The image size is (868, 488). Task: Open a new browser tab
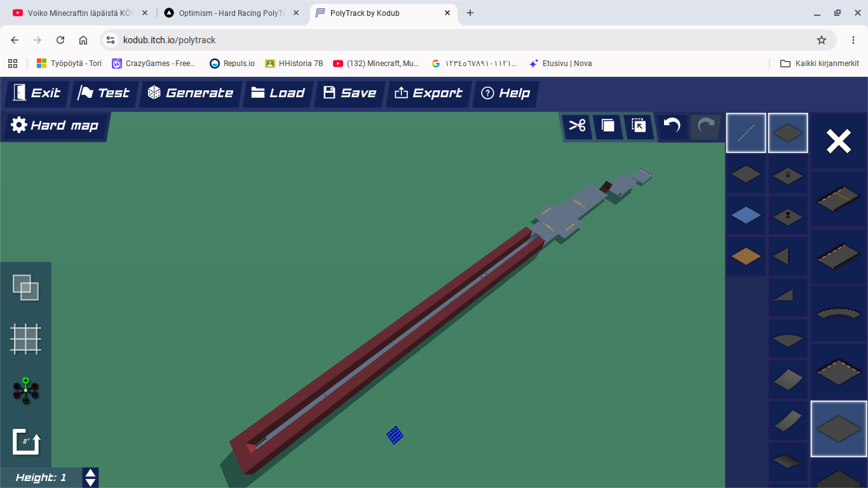pyautogui.click(x=470, y=13)
